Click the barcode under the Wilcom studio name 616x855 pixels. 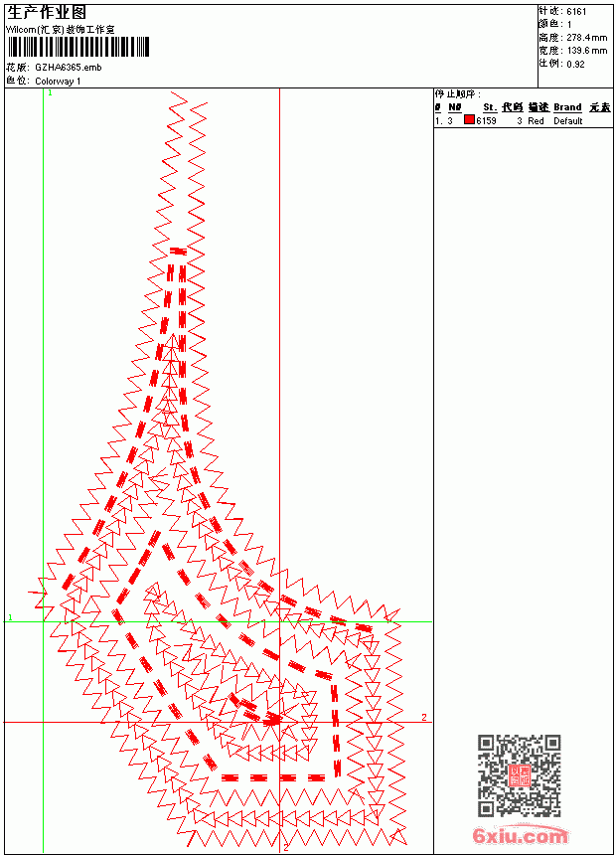click(x=77, y=47)
